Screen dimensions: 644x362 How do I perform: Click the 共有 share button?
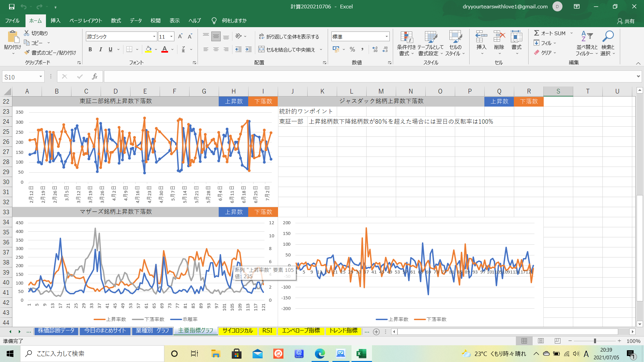coord(626,21)
